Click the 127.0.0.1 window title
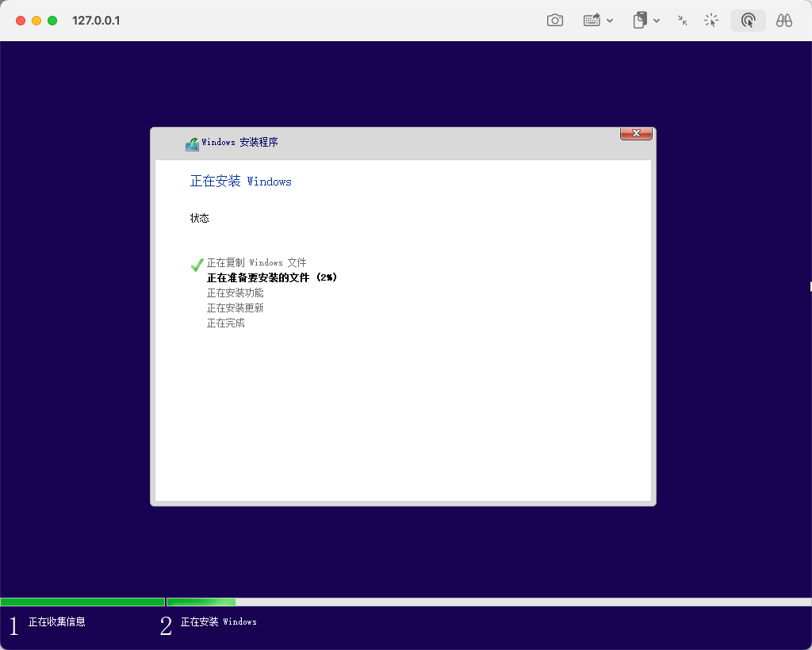This screenshot has height=650, width=812. point(96,21)
